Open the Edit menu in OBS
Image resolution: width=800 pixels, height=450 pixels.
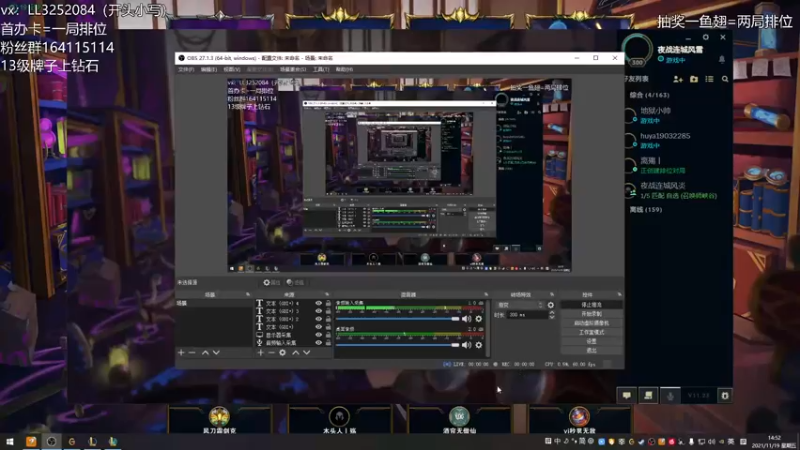[x=209, y=69]
